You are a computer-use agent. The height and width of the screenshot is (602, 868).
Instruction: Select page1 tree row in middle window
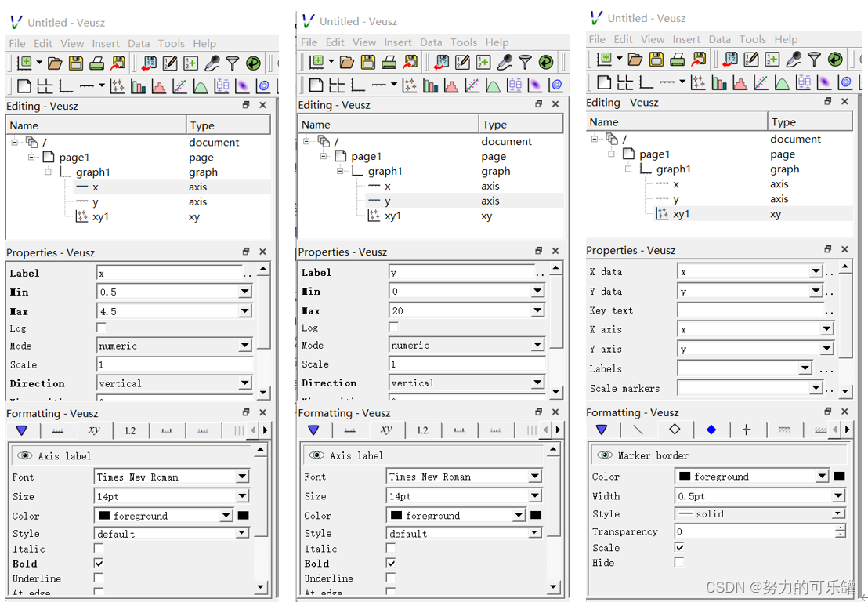coord(430,156)
